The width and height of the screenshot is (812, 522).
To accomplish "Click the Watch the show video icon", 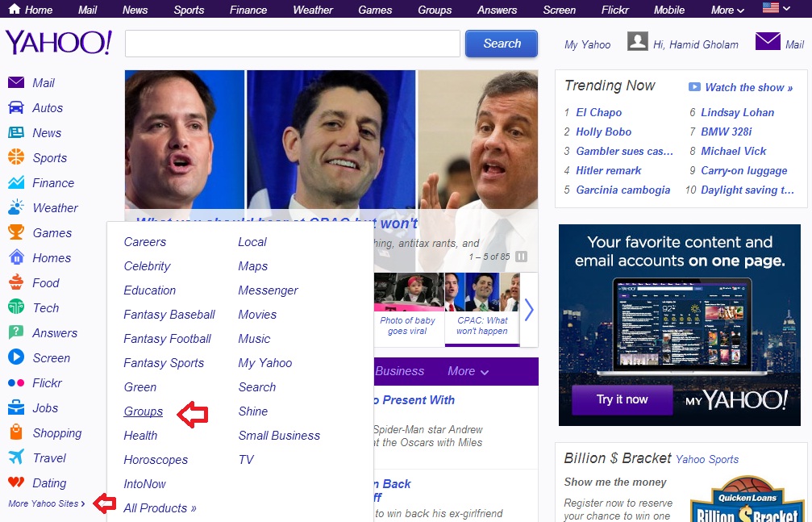I will pos(694,87).
